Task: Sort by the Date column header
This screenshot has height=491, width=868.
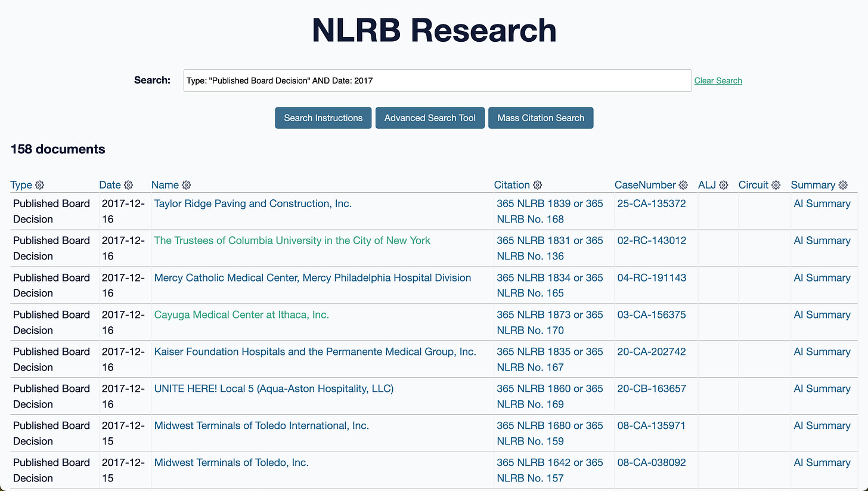Action: tap(110, 185)
